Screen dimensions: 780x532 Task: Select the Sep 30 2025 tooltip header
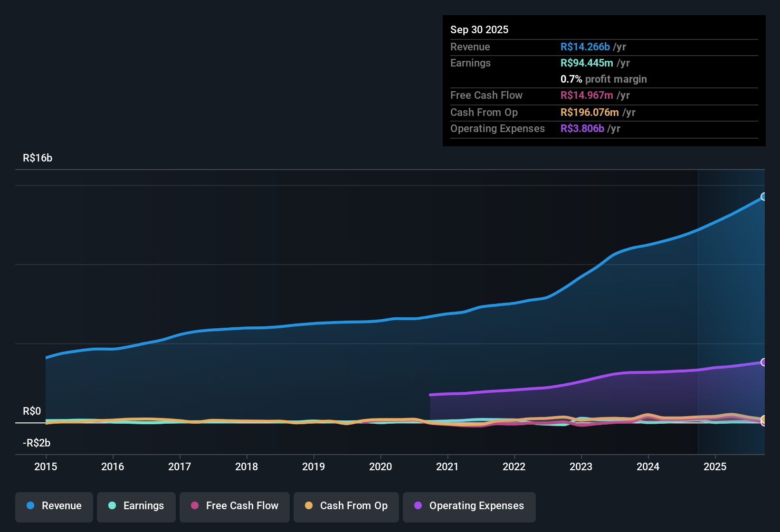coord(479,29)
